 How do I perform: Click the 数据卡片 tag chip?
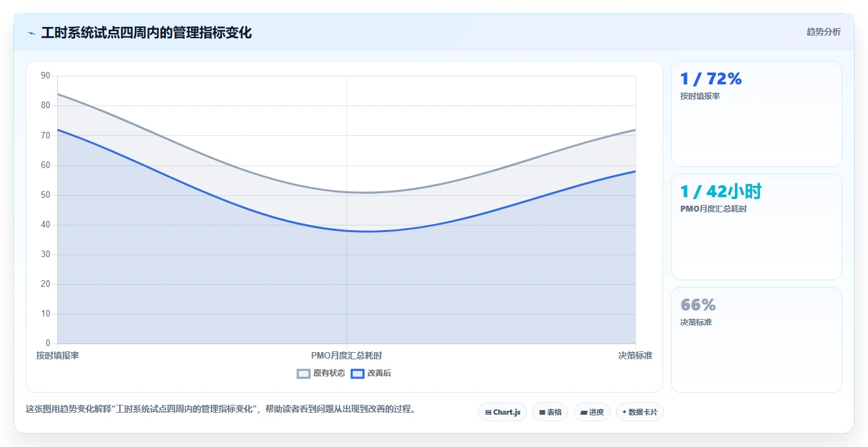point(639,412)
